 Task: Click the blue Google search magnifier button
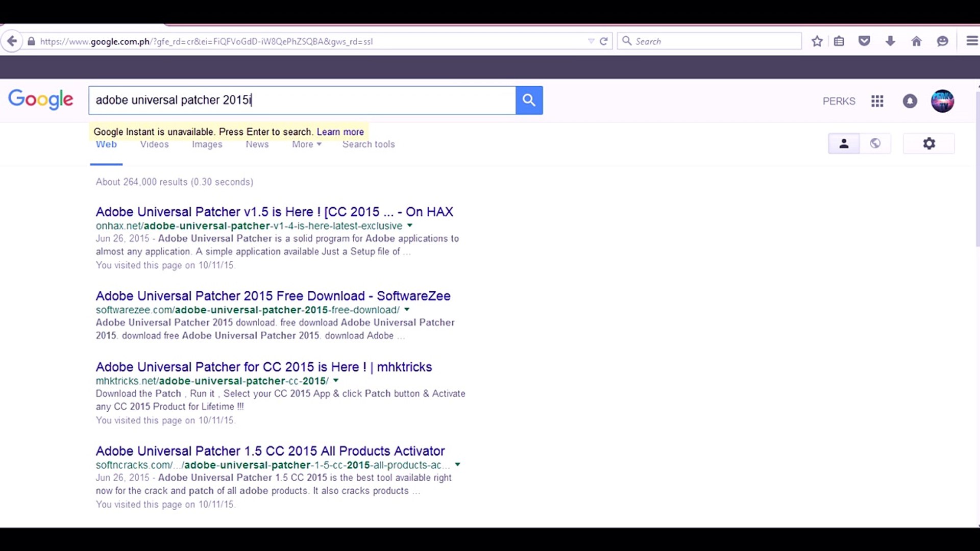click(529, 100)
